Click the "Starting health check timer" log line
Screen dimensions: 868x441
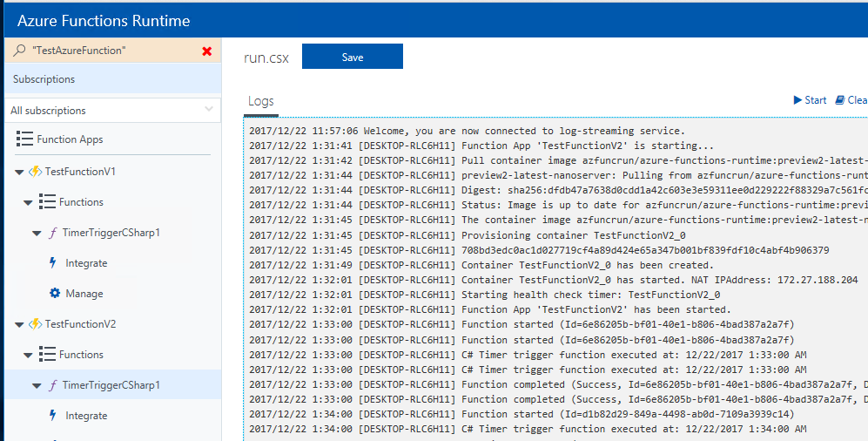coord(484,295)
